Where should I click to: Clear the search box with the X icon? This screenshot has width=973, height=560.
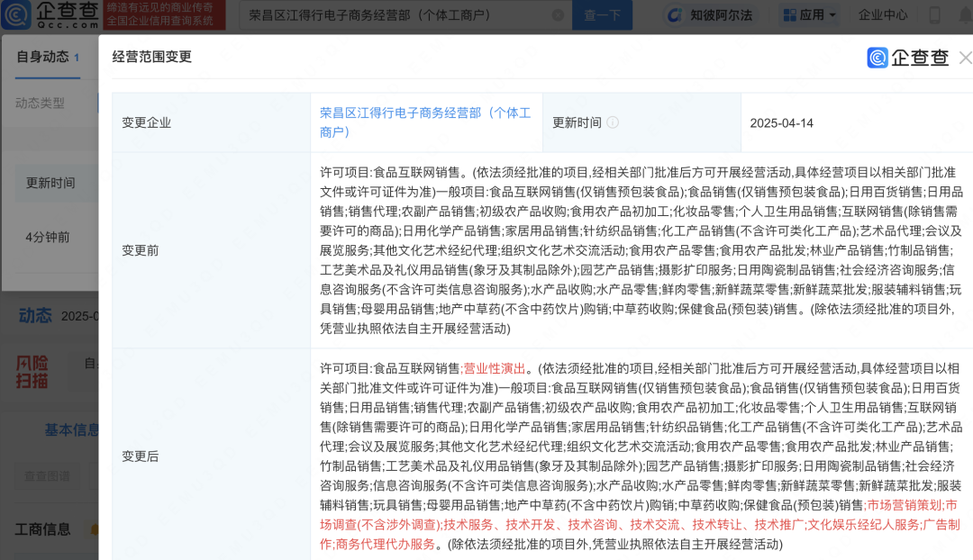(558, 15)
